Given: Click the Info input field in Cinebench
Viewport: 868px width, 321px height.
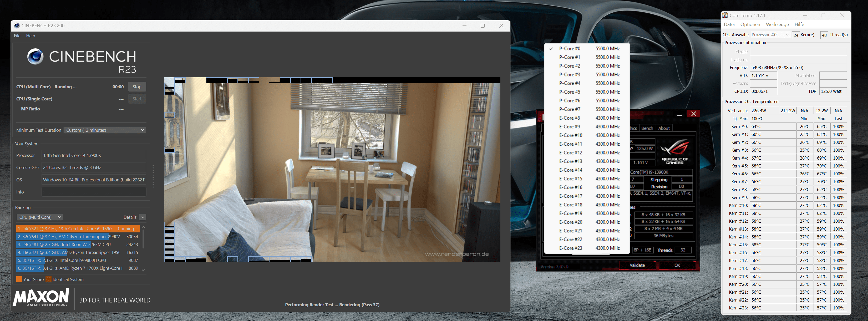Looking at the screenshot, I should (94, 192).
